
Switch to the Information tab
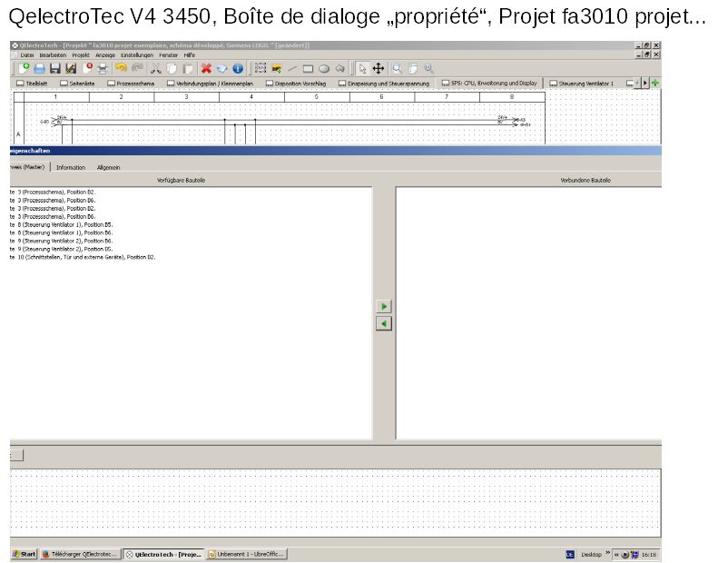coord(71,167)
